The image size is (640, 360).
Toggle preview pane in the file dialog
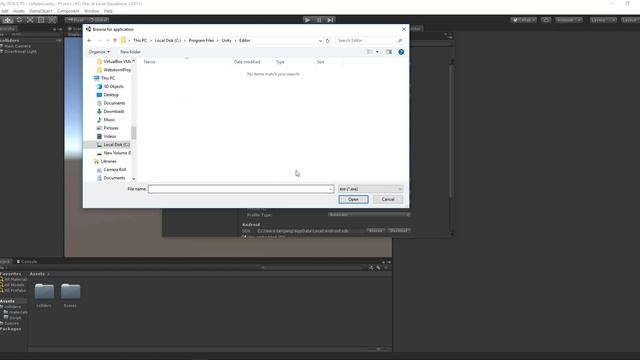point(389,52)
